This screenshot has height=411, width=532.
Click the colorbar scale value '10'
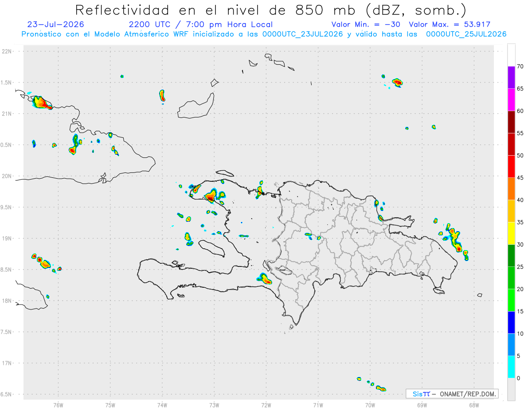point(520,334)
